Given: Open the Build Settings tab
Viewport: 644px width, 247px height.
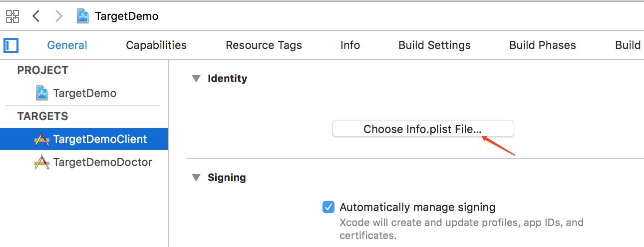Looking at the screenshot, I should [x=434, y=45].
